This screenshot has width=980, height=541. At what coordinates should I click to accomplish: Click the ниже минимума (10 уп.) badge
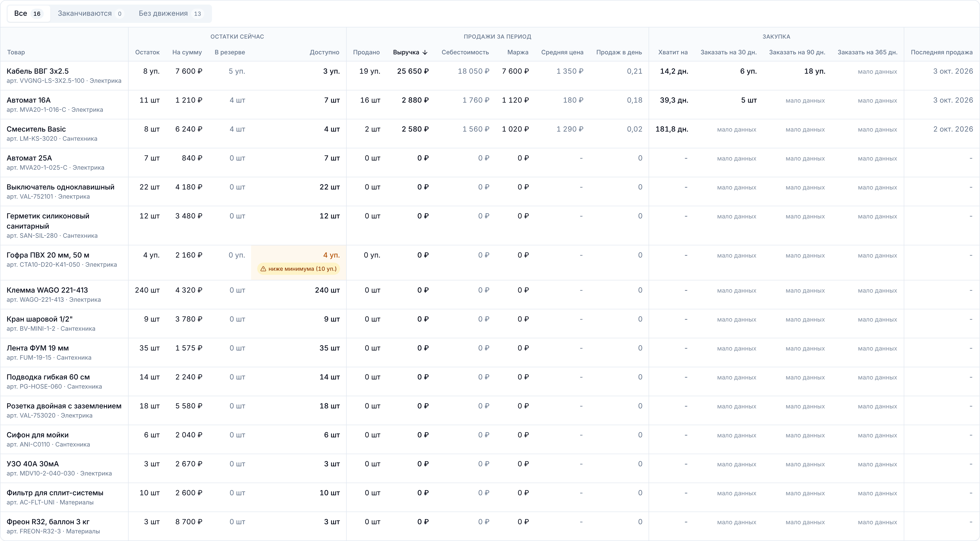299,269
